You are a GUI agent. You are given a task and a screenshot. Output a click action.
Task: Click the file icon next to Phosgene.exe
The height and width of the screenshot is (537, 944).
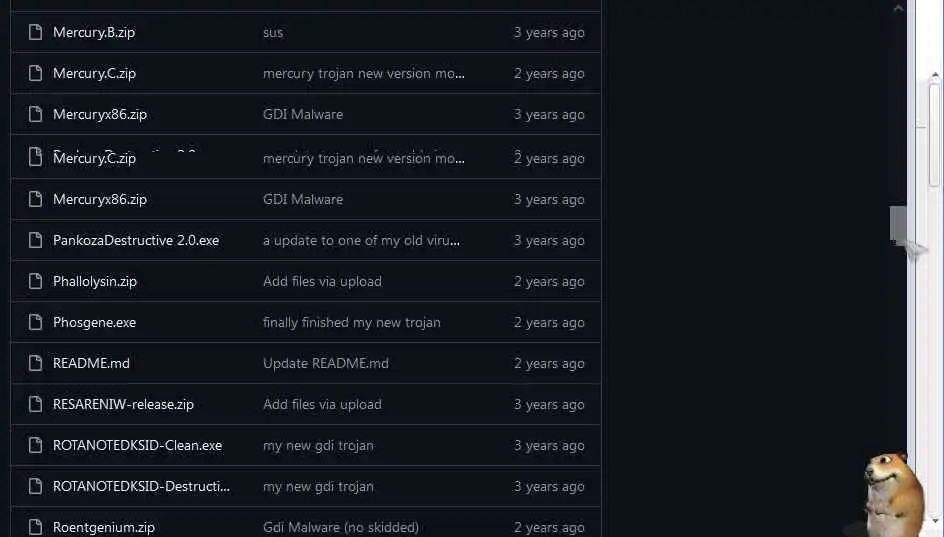(x=36, y=322)
